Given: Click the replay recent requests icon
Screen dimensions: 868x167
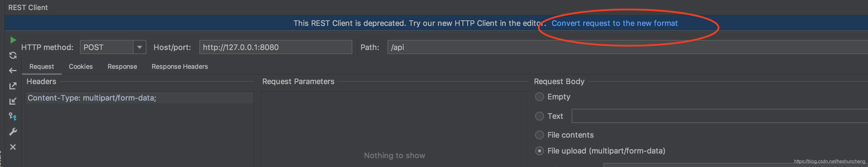Looking at the screenshot, I should click(x=13, y=55).
